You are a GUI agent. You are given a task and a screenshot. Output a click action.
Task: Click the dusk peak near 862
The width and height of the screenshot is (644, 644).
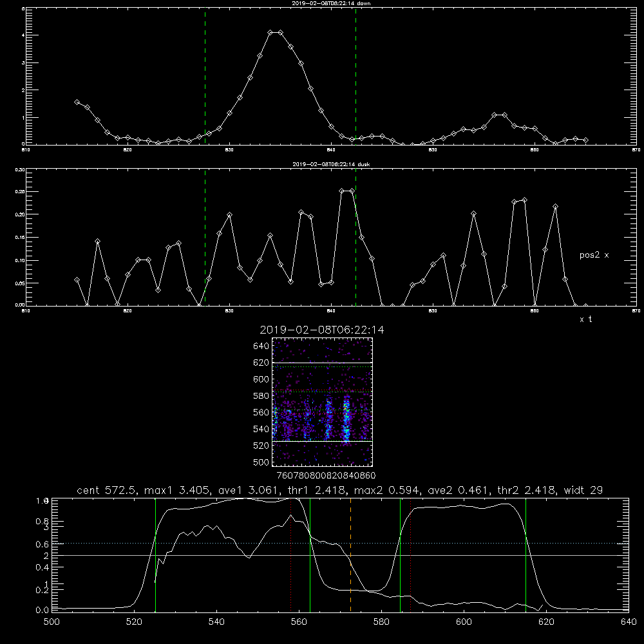[555, 206]
